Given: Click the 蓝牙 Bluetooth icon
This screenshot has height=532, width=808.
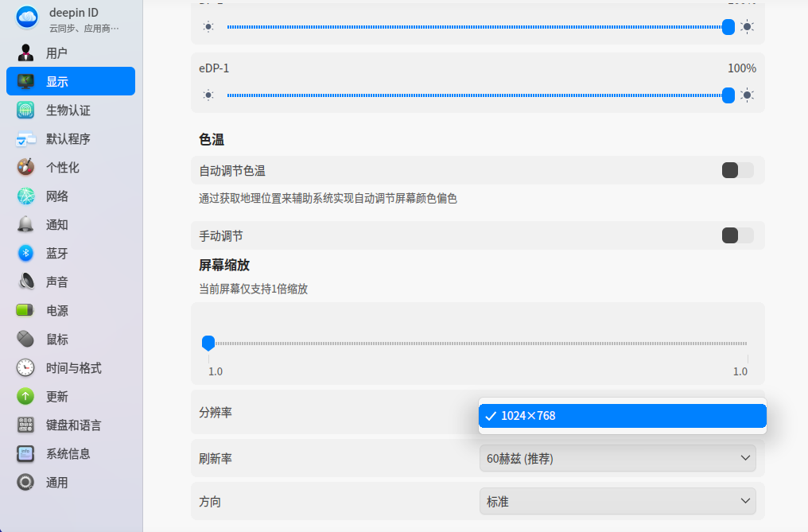Looking at the screenshot, I should pos(25,253).
